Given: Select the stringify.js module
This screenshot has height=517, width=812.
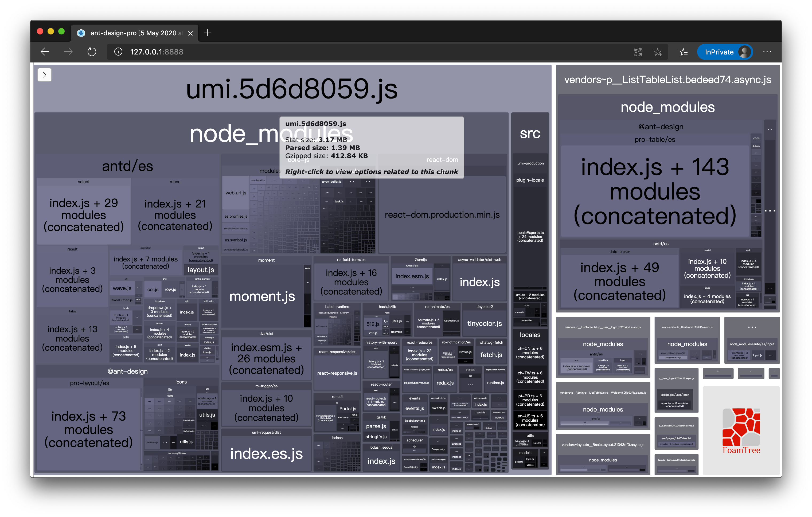Looking at the screenshot, I should [x=376, y=437].
